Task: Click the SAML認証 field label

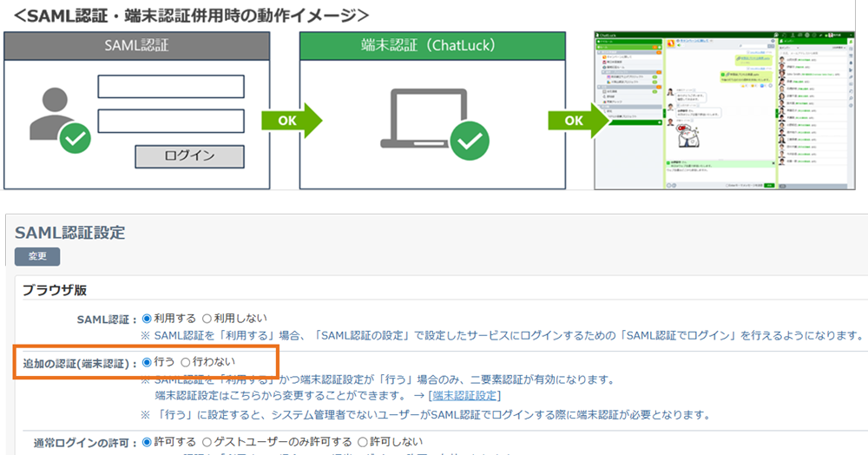Action: point(106,320)
